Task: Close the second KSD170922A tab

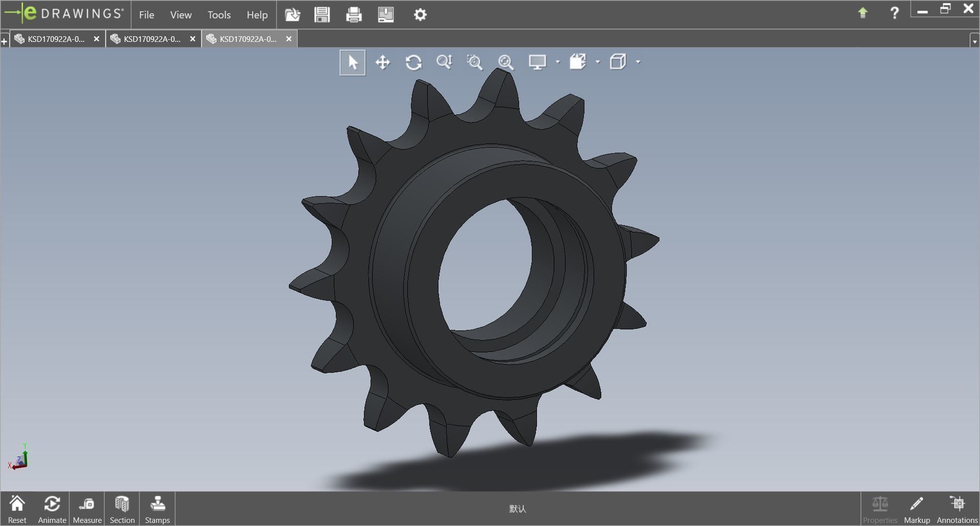Action: click(192, 39)
